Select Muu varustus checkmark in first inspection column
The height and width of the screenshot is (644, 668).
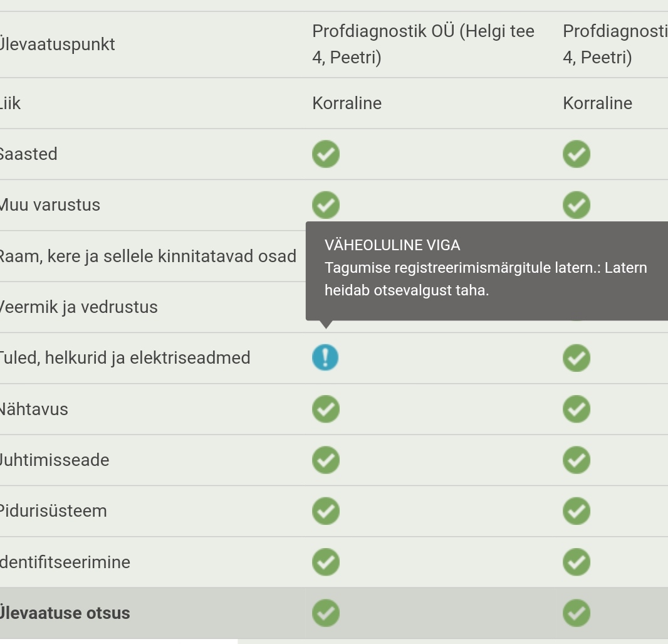pos(325,205)
